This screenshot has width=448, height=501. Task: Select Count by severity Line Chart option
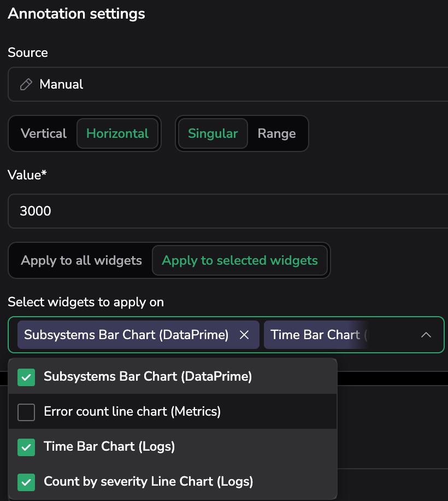(x=149, y=481)
